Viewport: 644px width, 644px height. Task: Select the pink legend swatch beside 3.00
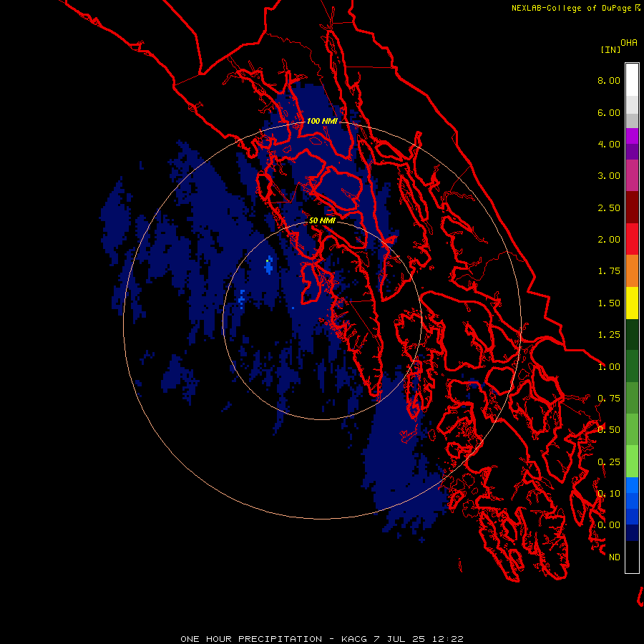pyautogui.click(x=632, y=175)
